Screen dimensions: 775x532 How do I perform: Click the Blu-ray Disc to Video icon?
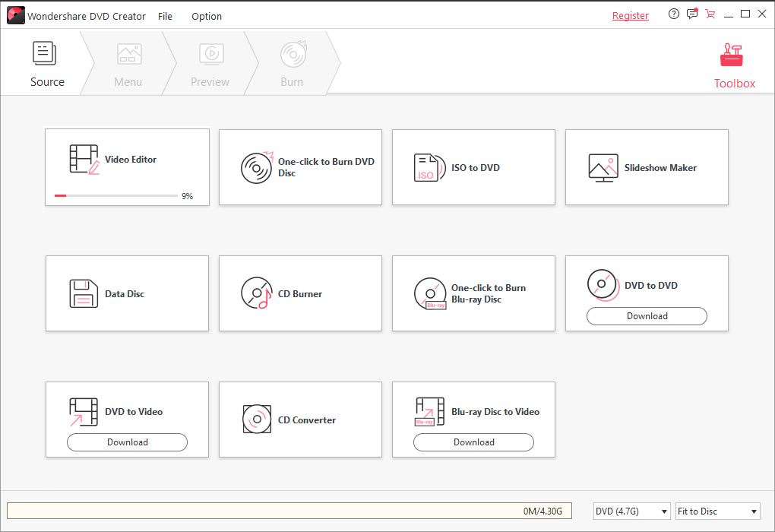(x=429, y=411)
